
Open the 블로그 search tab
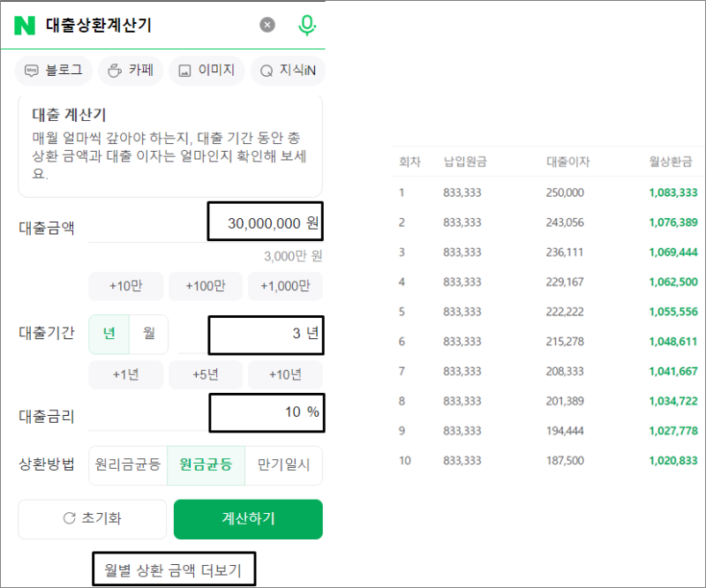pyautogui.click(x=54, y=71)
